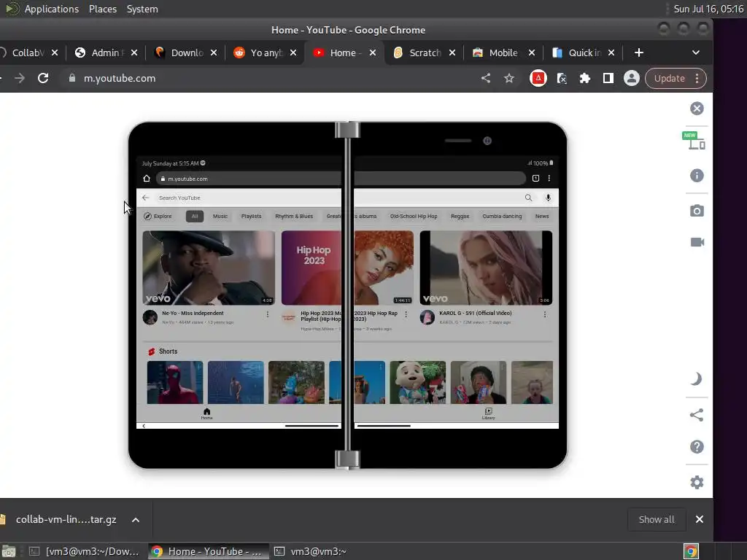Open options for Ne-Yo Miss Independent video

267,314
